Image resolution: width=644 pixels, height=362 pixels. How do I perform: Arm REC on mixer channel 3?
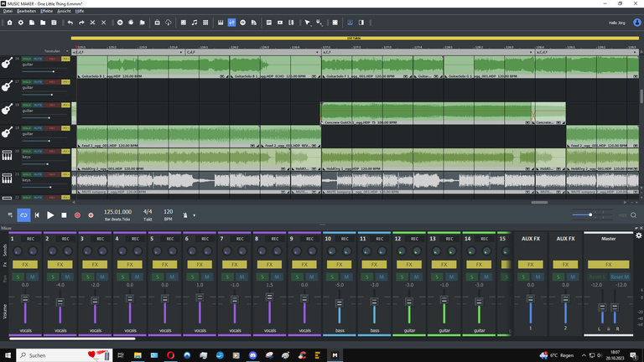coord(100,239)
